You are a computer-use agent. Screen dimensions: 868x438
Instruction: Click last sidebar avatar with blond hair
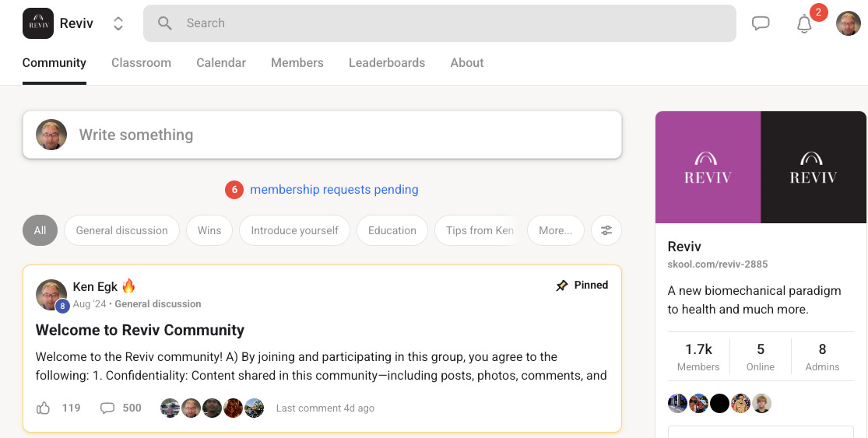point(761,403)
